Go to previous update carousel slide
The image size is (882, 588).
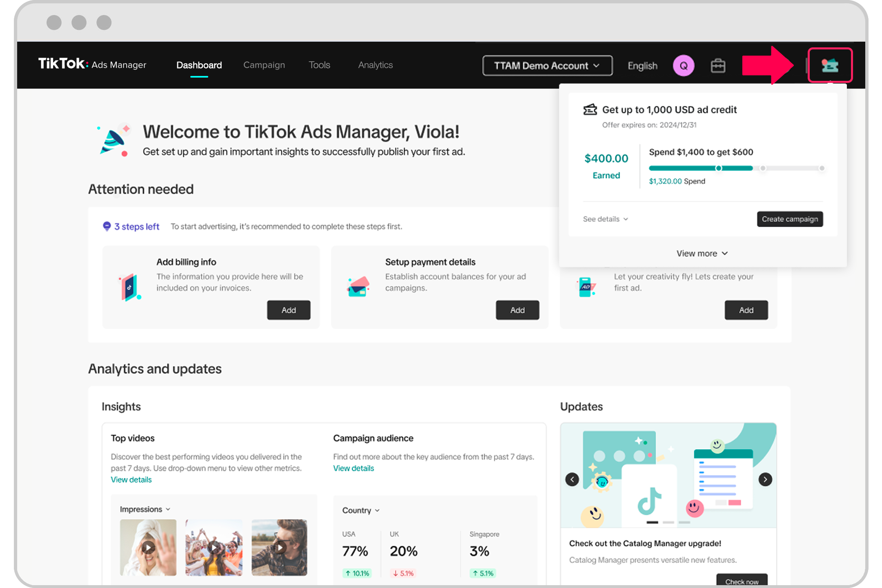[572, 479]
